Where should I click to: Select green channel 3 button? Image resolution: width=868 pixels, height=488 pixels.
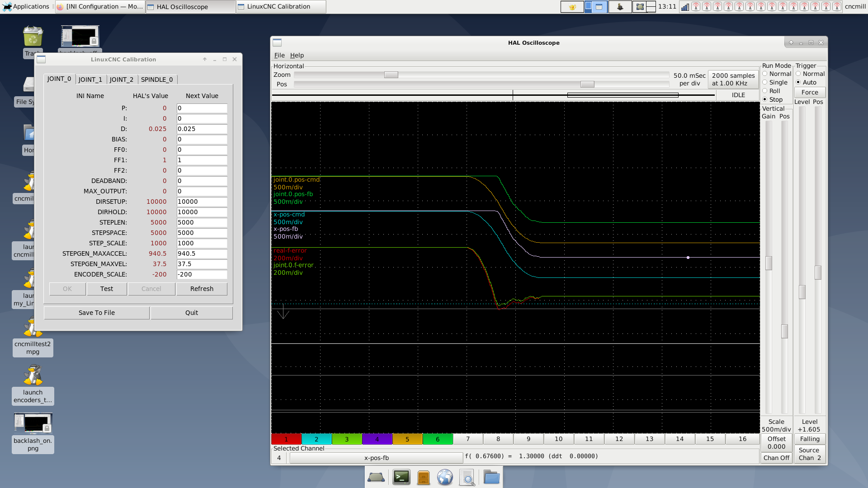coord(347,439)
